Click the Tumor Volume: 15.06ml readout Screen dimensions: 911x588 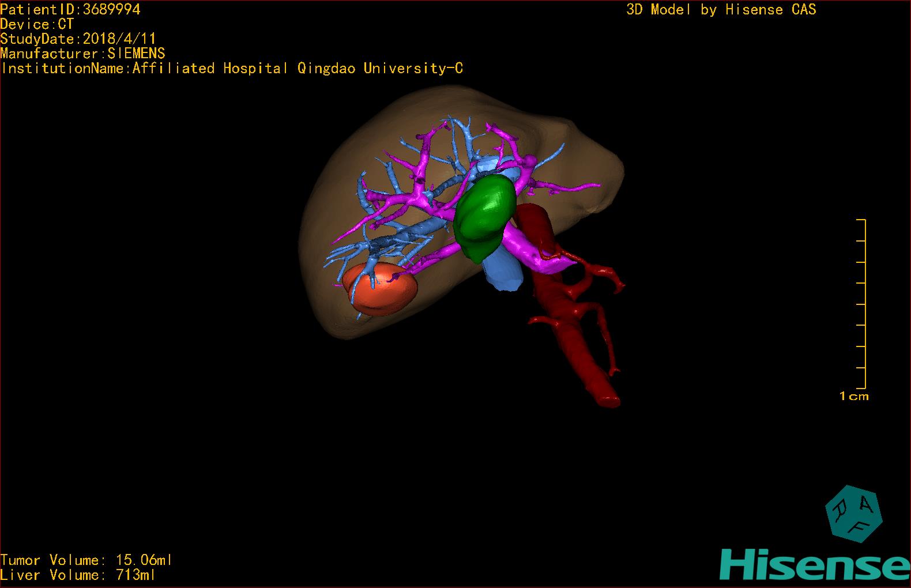tap(86, 560)
